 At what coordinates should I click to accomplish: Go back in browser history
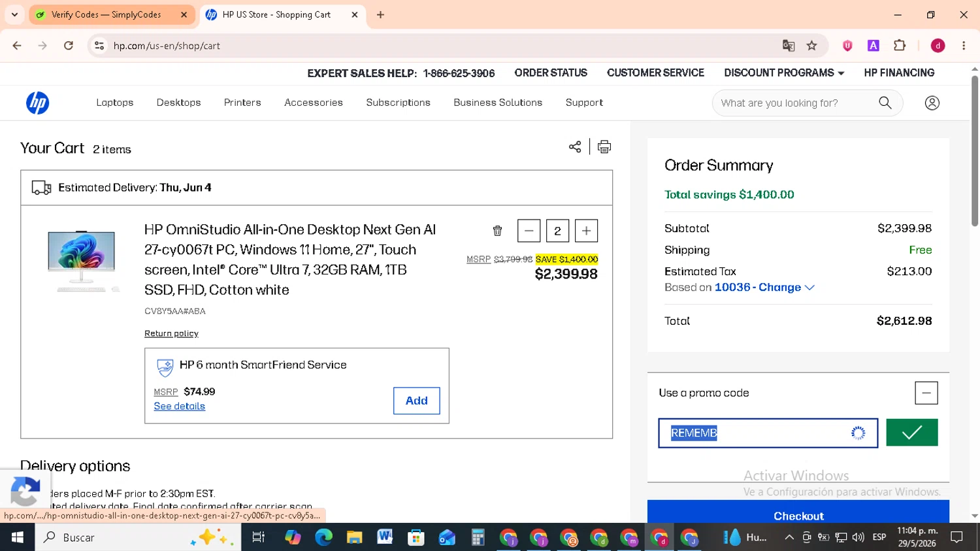point(17,46)
